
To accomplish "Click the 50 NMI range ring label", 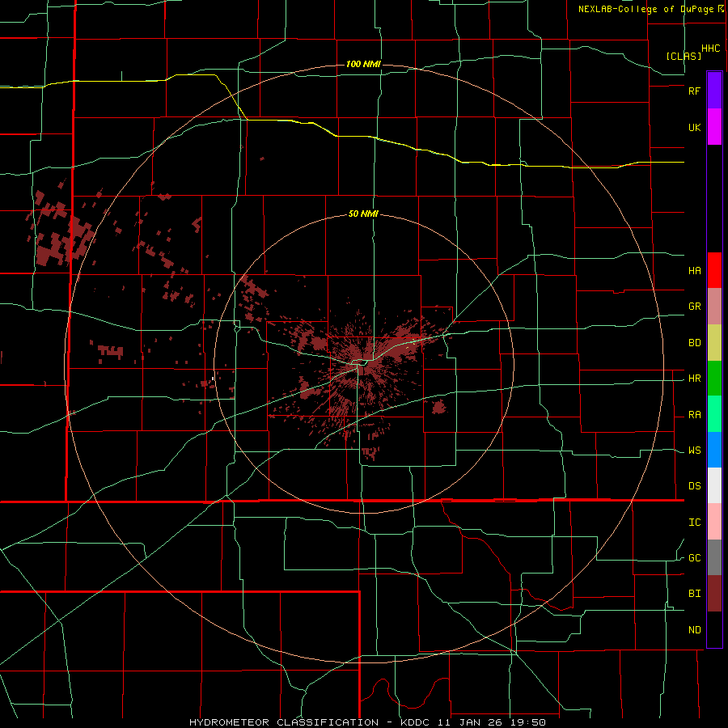I will pyautogui.click(x=363, y=214).
